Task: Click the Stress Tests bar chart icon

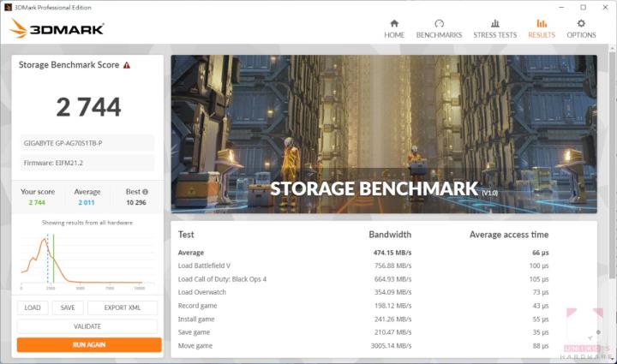Action: (x=495, y=23)
